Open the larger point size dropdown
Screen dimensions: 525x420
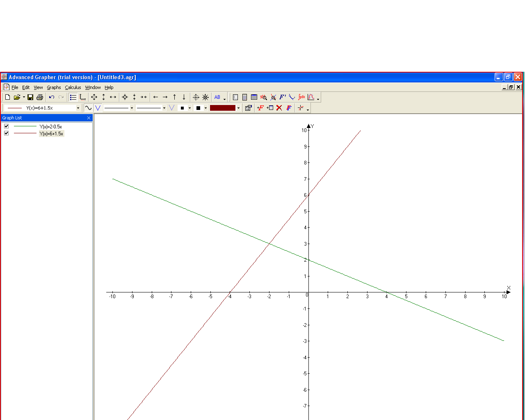click(205, 108)
